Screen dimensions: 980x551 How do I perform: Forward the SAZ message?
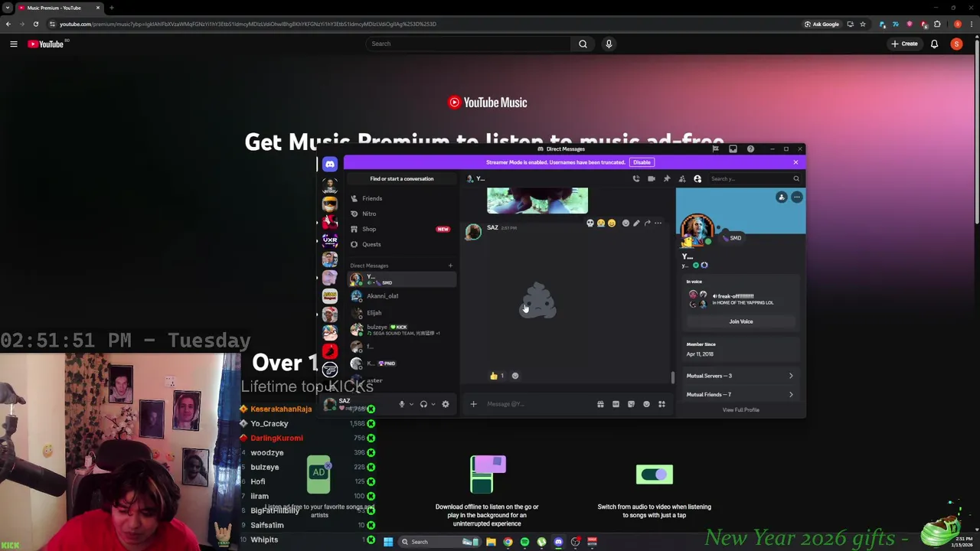coord(647,223)
